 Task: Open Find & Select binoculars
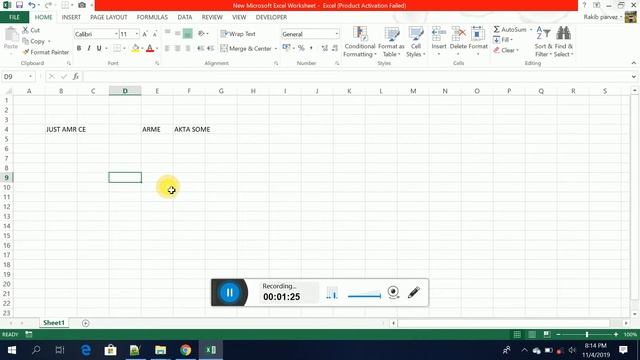click(564, 42)
